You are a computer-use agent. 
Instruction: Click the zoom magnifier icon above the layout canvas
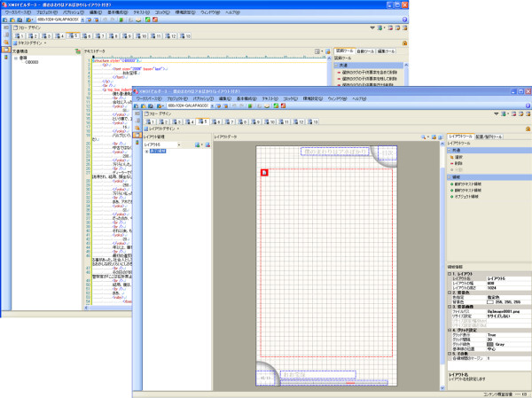click(x=425, y=137)
